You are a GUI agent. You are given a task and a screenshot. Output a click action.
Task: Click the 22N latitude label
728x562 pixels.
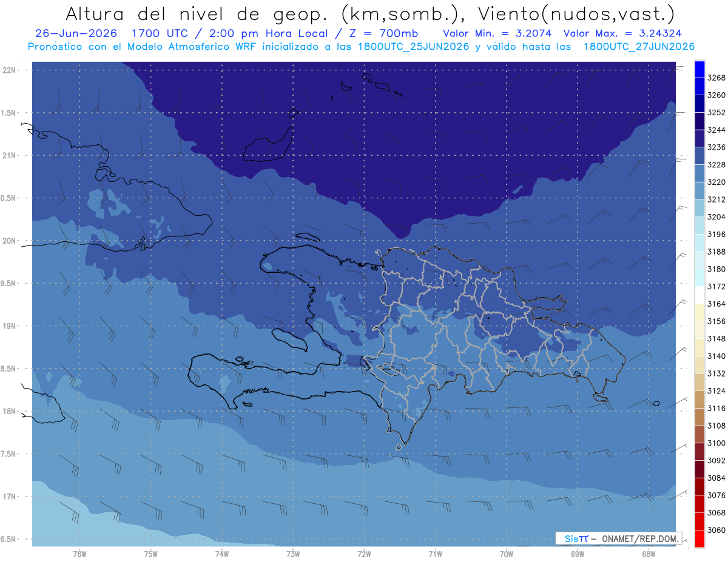[x=10, y=70]
